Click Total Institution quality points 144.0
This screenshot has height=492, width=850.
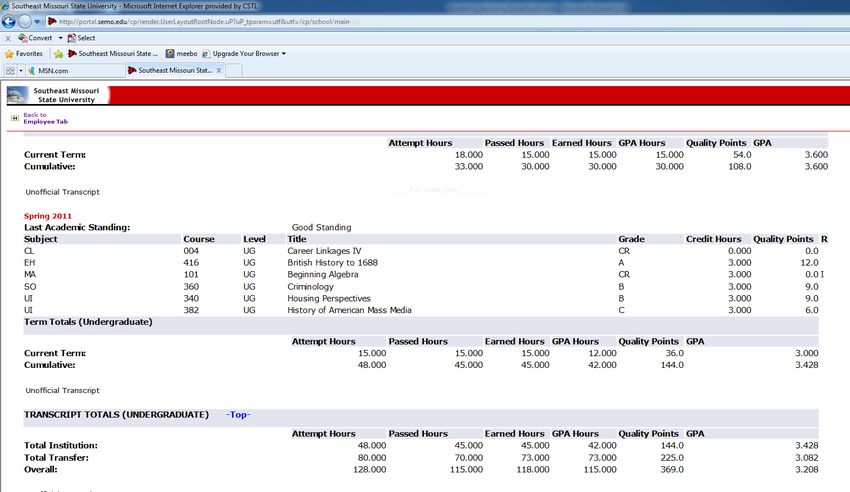[x=672, y=445]
